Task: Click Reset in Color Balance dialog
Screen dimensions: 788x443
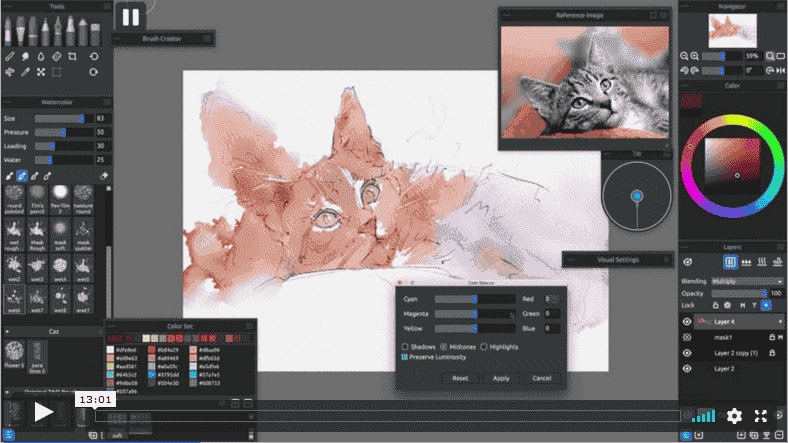Action: 460,378
